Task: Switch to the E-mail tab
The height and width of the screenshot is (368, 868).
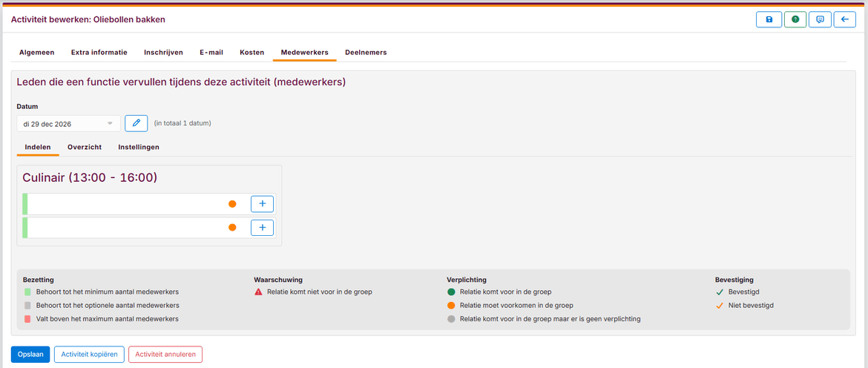Action: click(211, 53)
